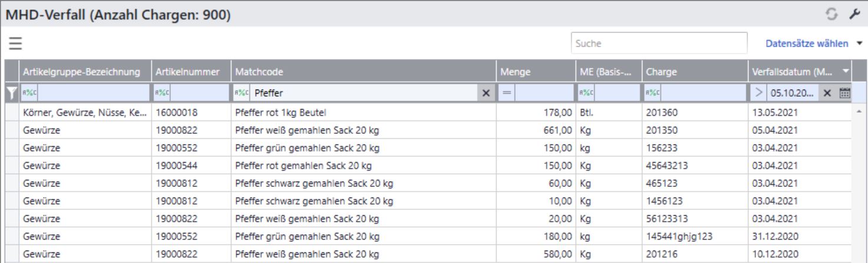Expand the Datensätze wählen dropdown arrow
The height and width of the screenshot is (263, 868).
click(859, 44)
